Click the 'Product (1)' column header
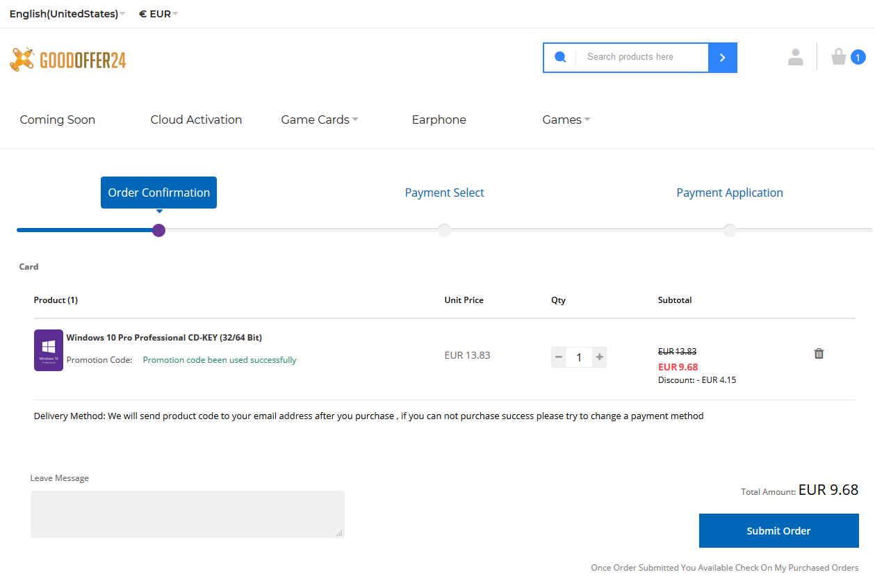 [x=56, y=300]
